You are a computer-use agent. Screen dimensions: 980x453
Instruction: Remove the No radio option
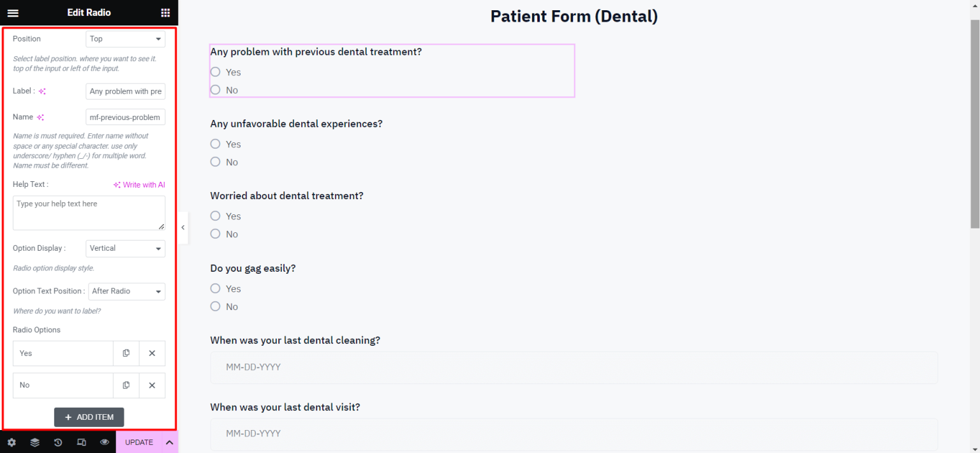click(x=152, y=385)
